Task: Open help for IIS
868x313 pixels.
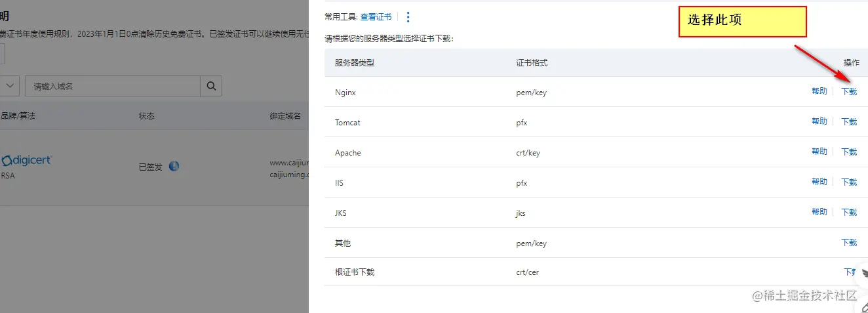Action: click(819, 182)
